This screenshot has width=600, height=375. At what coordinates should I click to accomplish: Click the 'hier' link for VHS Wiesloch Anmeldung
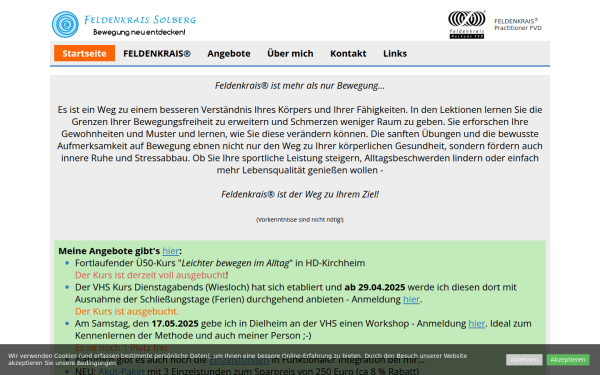click(x=411, y=299)
